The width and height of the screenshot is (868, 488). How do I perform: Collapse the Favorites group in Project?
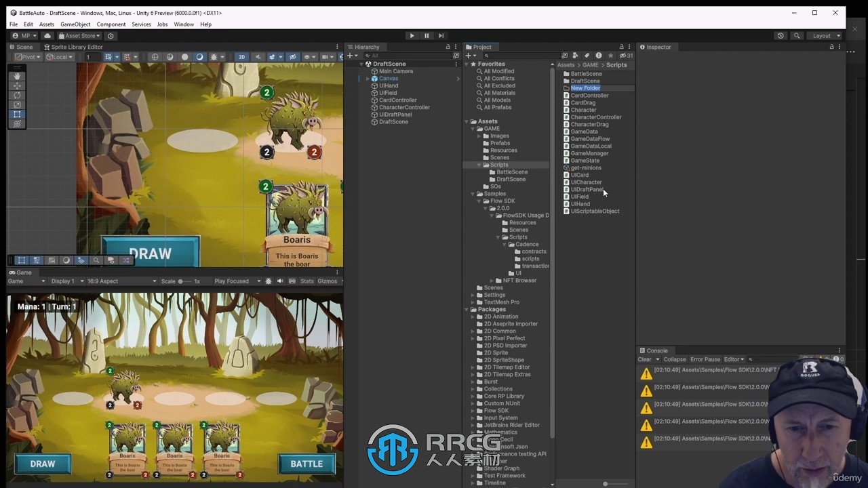tap(467, 64)
